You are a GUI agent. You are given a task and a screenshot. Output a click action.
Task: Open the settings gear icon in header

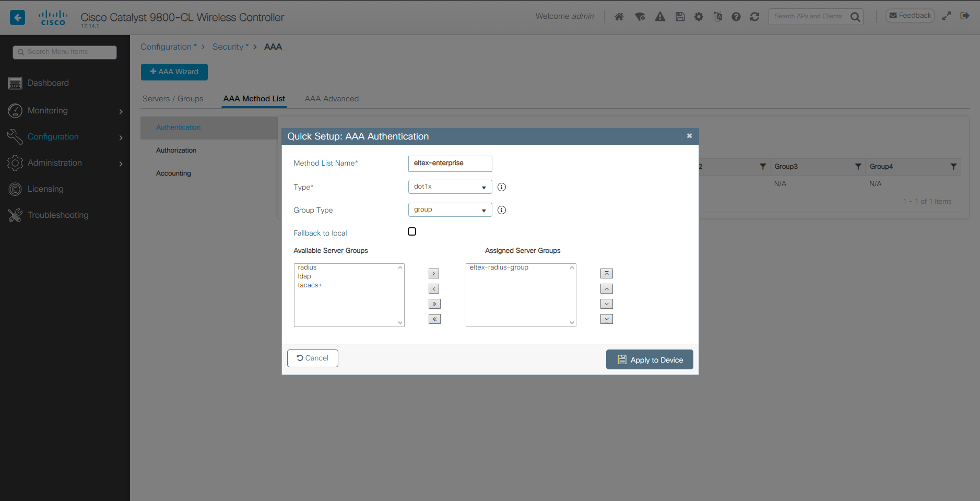tap(699, 17)
